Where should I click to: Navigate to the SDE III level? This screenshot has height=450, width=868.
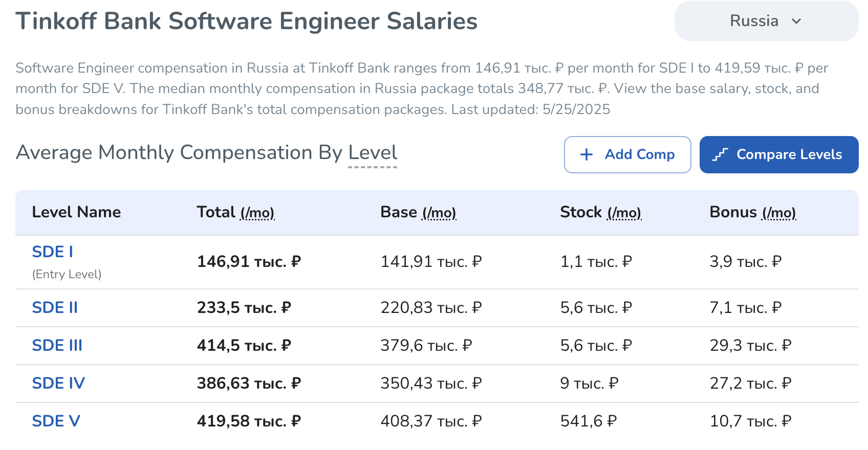click(57, 346)
